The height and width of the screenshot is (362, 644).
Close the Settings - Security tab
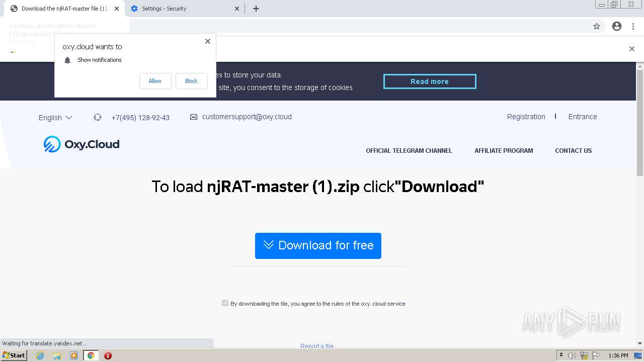coord(237,9)
